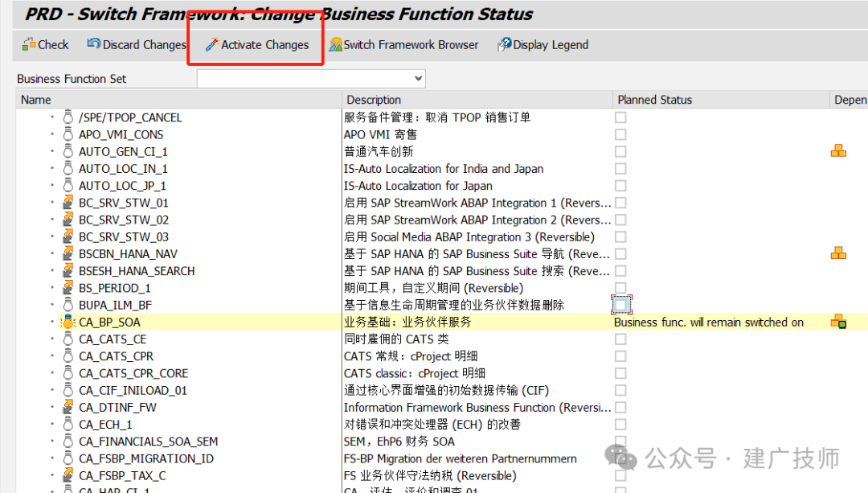
Task: Tick planned status for CA_ECH_1
Action: pyautogui.click(x=620, y=425)
